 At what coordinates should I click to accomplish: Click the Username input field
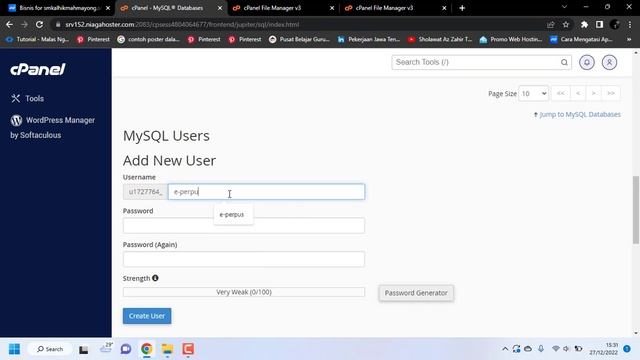click(266, 192)
